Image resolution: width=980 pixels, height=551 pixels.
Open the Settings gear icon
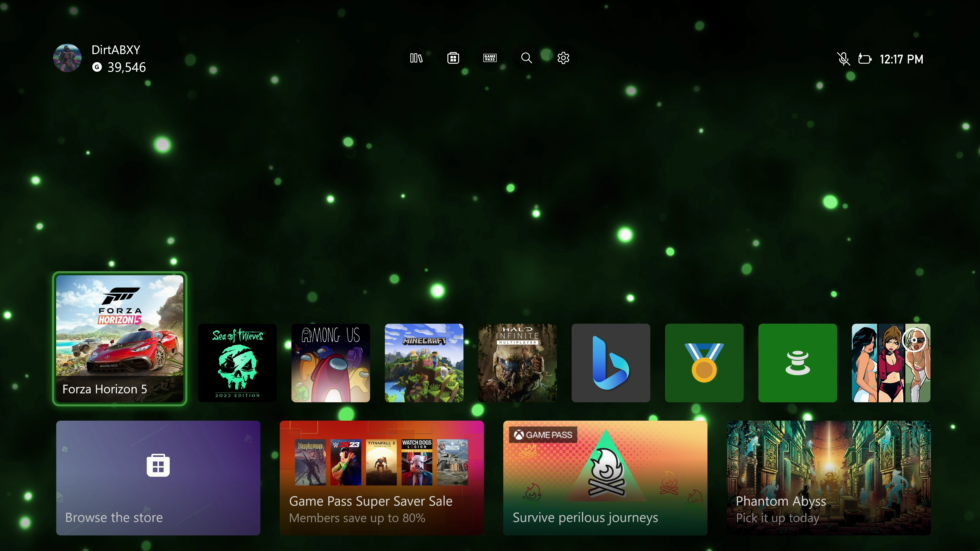pos(563,58)
